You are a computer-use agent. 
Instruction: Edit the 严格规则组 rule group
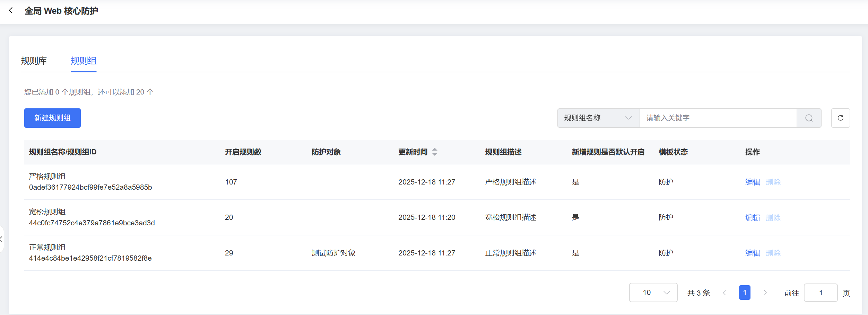752,182
